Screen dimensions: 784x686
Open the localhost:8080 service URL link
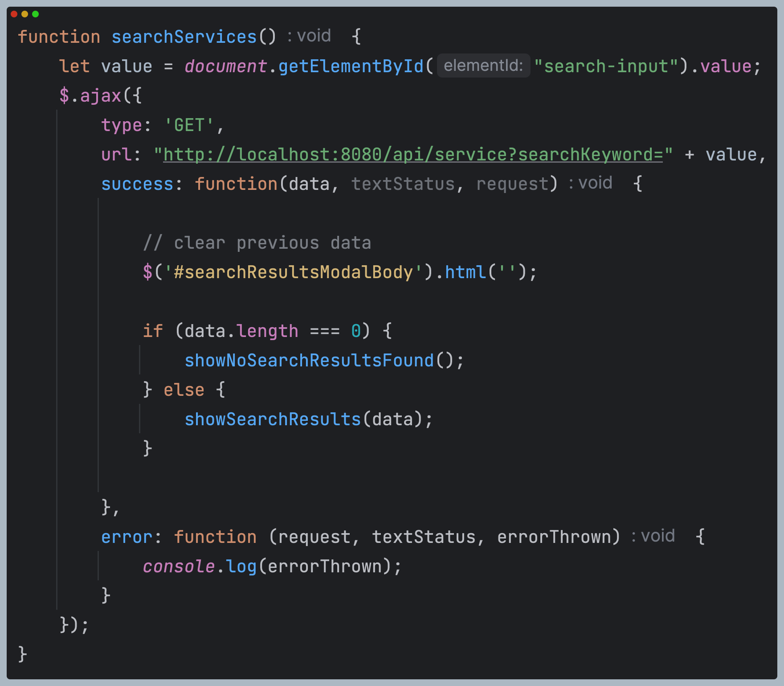tap(413, 155)
